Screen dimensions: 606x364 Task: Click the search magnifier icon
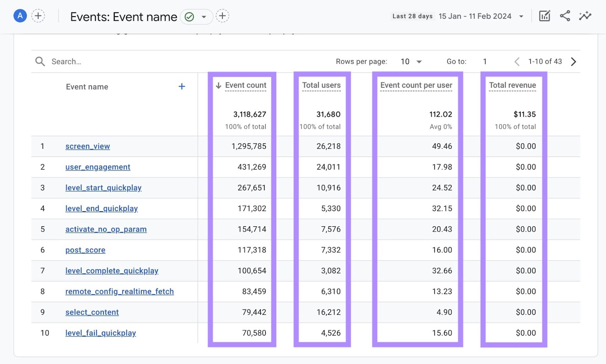pyautogui.click(x=40, y=61)
